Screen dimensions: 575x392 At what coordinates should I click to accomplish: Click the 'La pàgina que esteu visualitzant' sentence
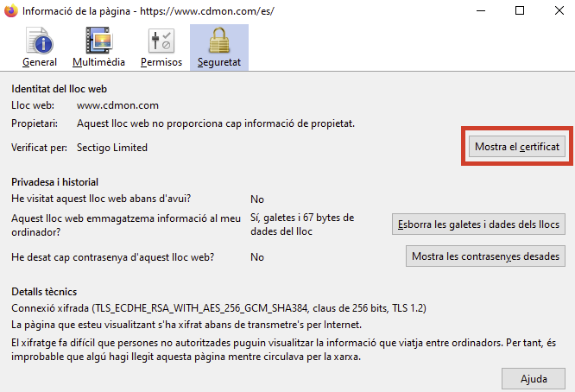click(x=186, y=325)
